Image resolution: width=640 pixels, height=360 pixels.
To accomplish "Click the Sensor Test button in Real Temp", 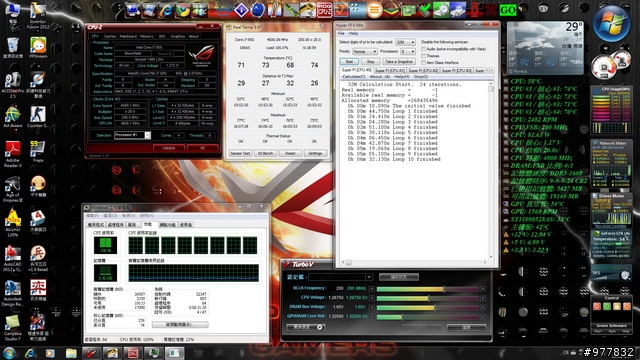I will tap(240, 153).
